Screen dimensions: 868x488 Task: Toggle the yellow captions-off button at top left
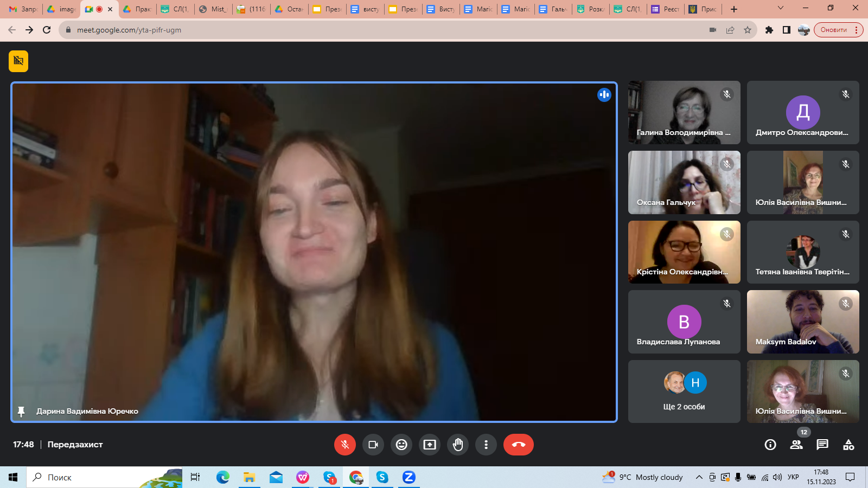point(18,61)
